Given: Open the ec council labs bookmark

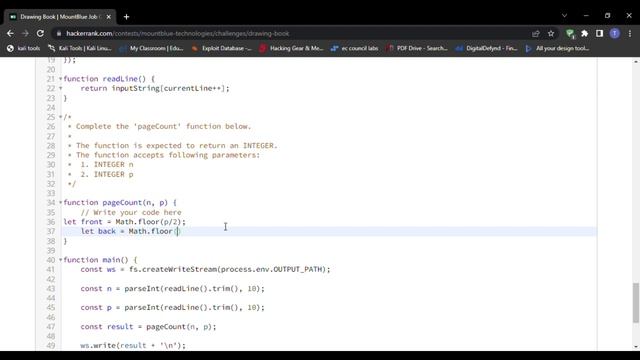Looking at the screenshot, I should pos(354,48).
